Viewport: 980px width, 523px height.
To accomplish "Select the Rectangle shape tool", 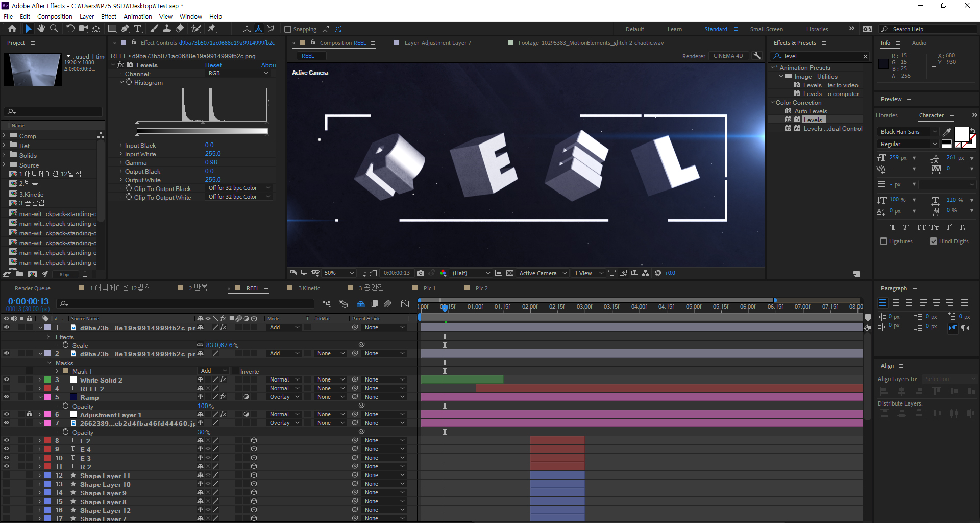I will [x=112, y=29].
